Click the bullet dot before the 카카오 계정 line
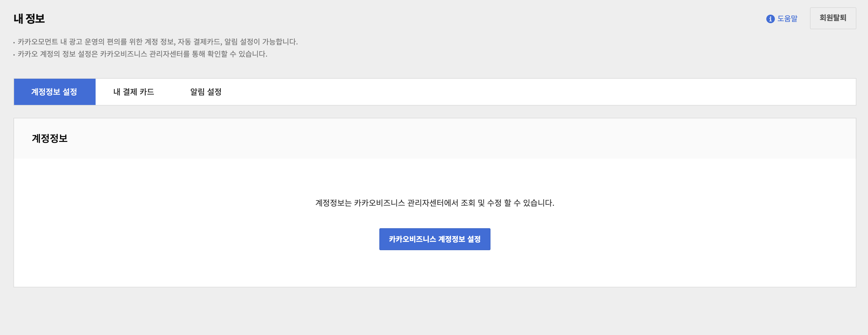 14,55
